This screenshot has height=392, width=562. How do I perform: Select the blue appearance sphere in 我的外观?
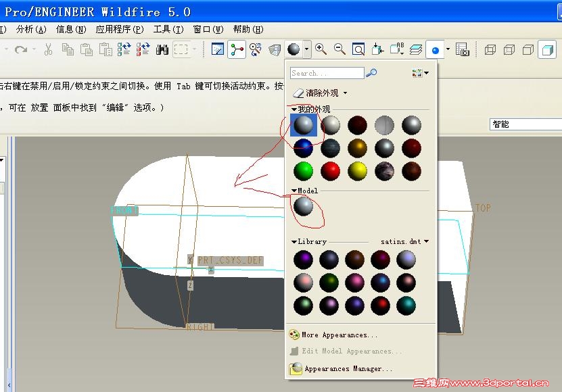coord(303,148)
